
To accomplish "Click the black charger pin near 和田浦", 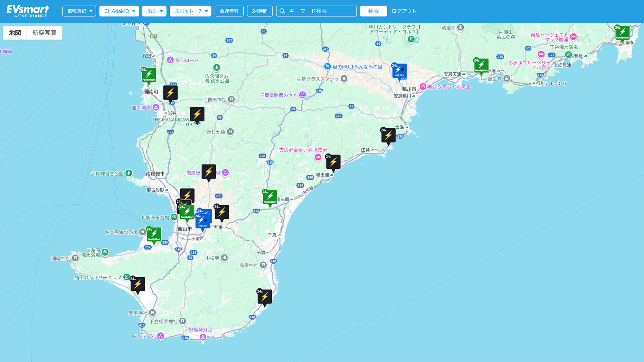I will coord(333,162).
